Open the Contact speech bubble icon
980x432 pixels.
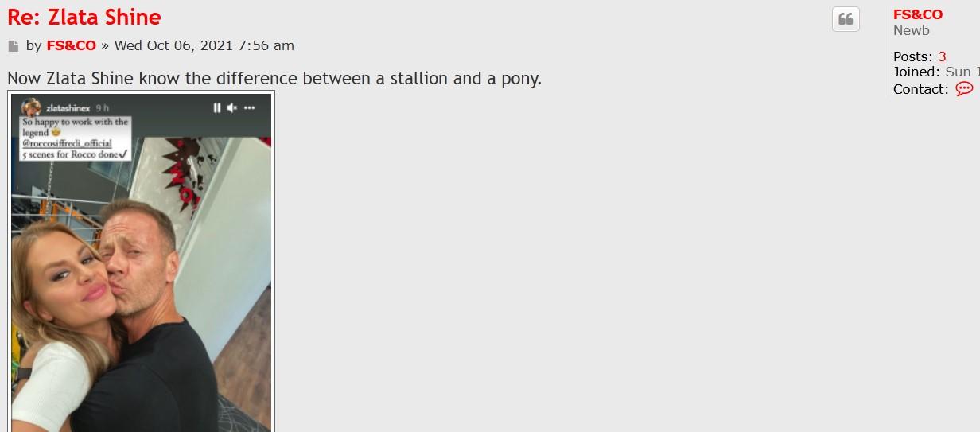click(963, 89)
